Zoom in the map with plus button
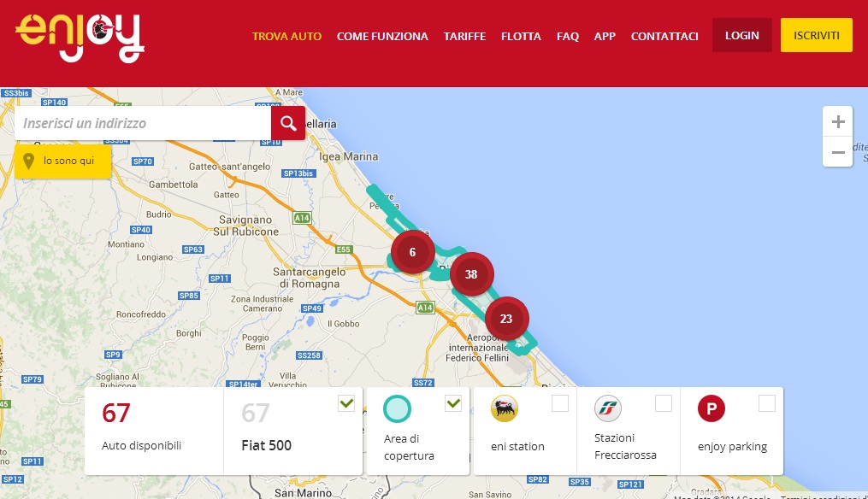The height and width of the screenshot is (499, 868). coord(837,121)
